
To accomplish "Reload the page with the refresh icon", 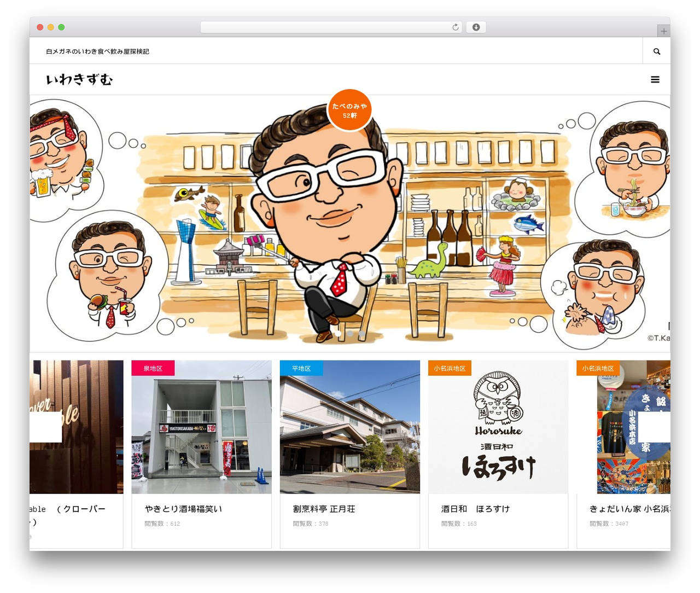I will pos(455,27).
